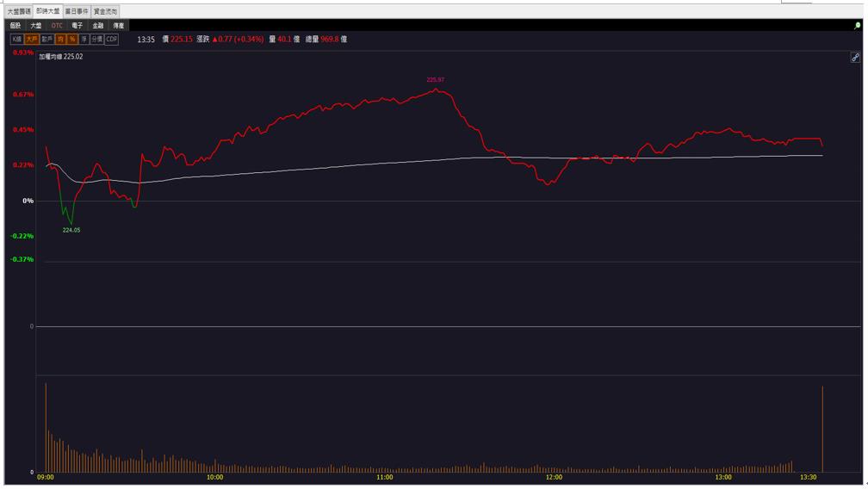Toggle the K線 chart mode button

[16, 40]
